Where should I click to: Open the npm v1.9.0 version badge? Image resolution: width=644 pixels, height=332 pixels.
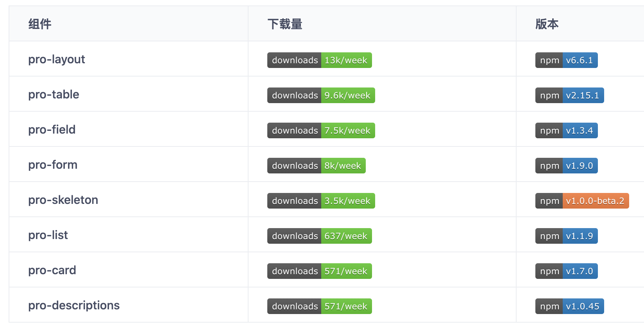coord(566,166)
